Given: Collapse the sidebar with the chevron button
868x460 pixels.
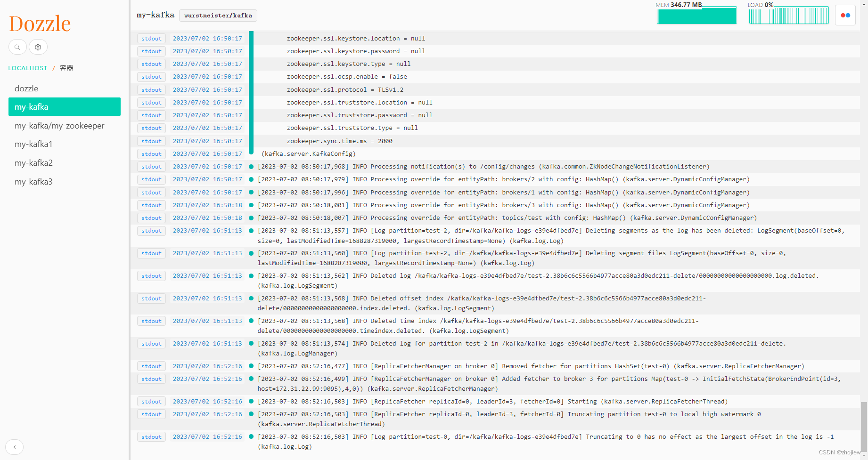Looking at the screenshot, I should [x=15, y=447].
